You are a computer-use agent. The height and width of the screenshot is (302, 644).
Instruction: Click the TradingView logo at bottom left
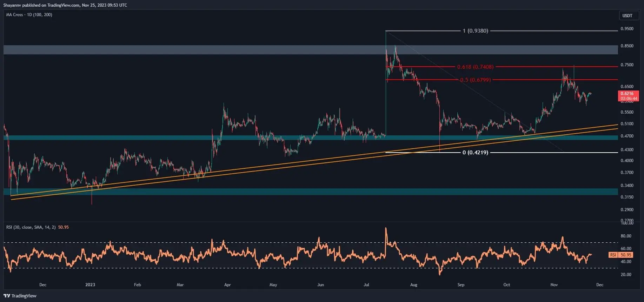pyautogui.click(x=20, y=296)
